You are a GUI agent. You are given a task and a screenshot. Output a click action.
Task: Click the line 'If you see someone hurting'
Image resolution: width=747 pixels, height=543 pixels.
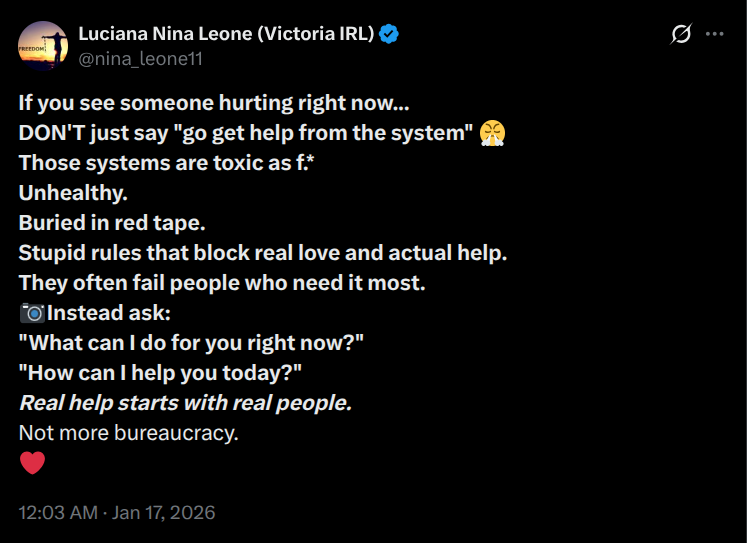213,102
